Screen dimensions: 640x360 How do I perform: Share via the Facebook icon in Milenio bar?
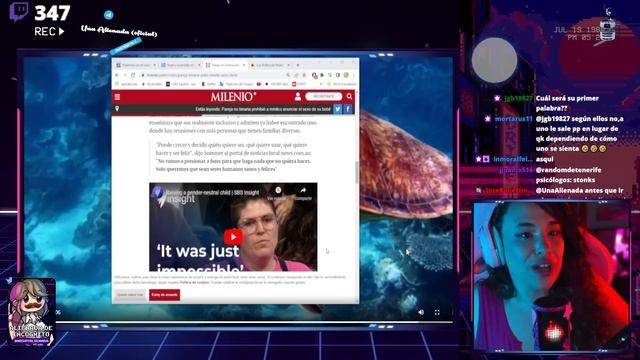348,109
